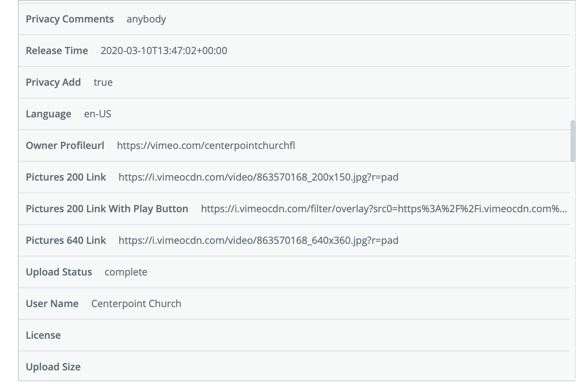The height and width of the screenshot is (390, 588).
Task: Click the Language label
Action: coord(49,114)
